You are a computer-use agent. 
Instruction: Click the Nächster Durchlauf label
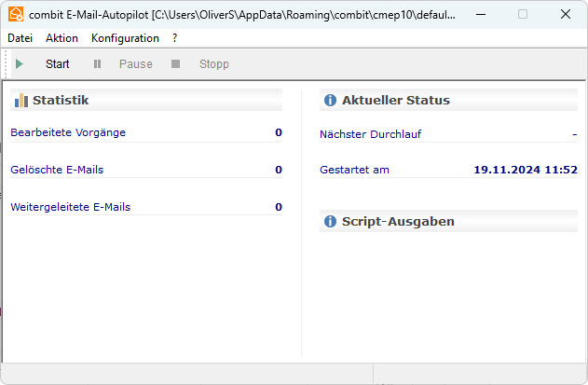tap(370, 134)
